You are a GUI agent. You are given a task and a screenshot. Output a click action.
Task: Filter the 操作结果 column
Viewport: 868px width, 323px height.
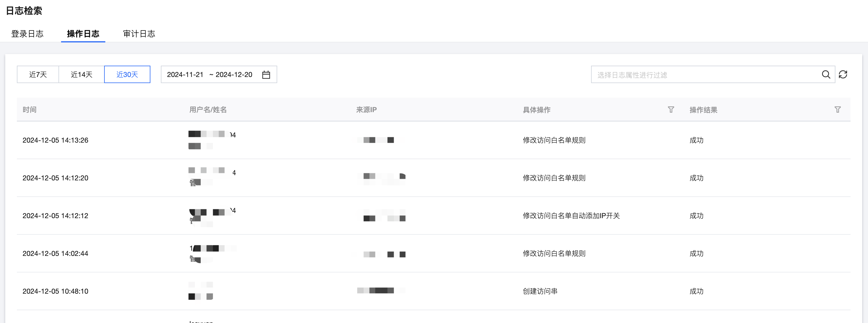(x=837, y=110)
